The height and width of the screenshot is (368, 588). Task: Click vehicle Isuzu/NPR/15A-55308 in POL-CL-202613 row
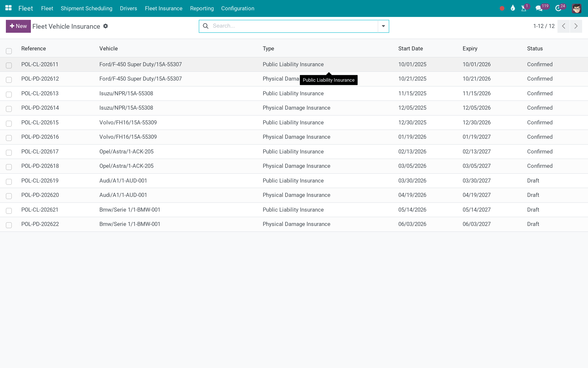click(126, 93)
